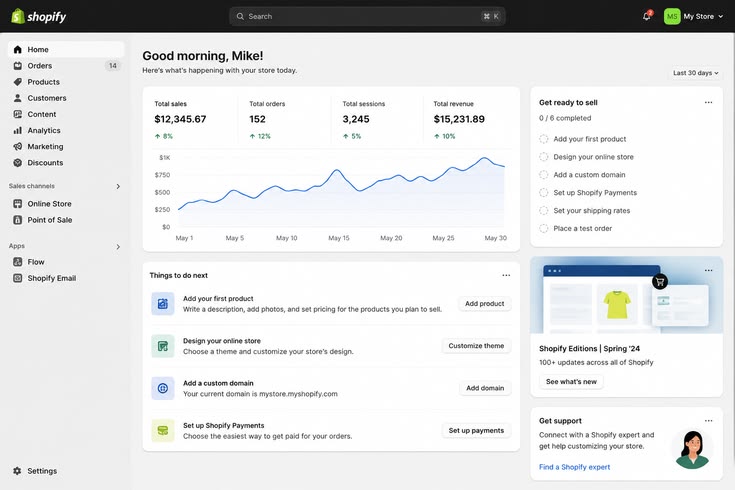
Task: Click the Add a custom domain globe icon
Action: [163, 388]
